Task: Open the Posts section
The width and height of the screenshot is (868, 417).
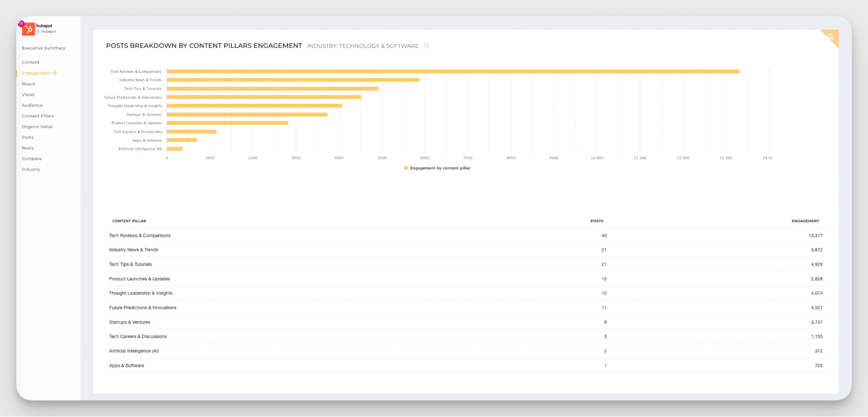Action: pyautogui.click(x=27, y=137)
